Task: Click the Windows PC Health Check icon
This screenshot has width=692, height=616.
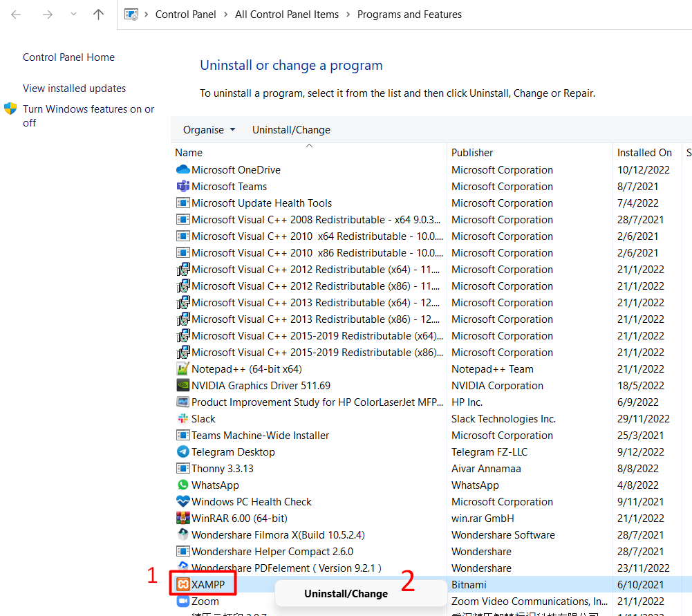Action: point(183,501)
